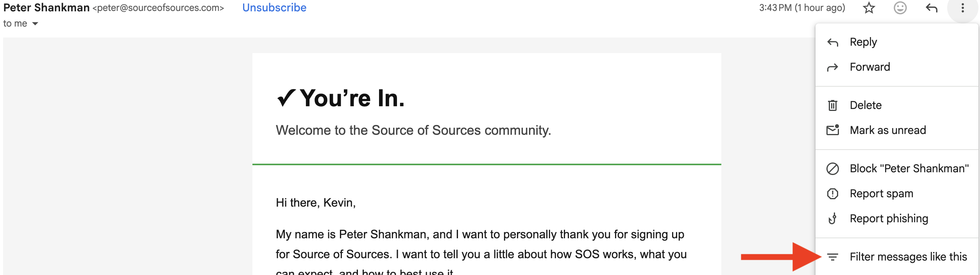Screen dimensions: 980x275
Task: Select Filter messages like this
Action: click(x=908, y=257)
